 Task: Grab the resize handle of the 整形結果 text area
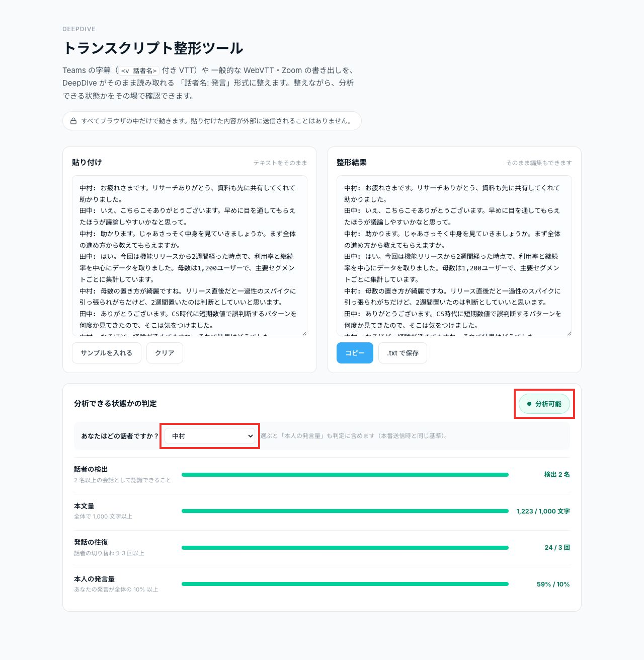coord(569,333)
